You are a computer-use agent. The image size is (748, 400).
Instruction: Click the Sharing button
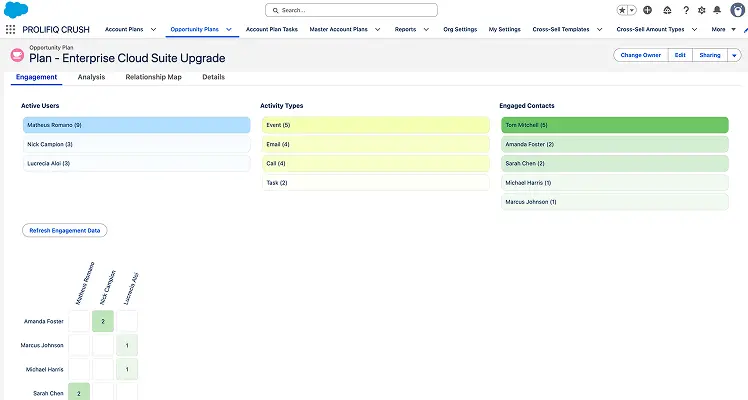click(710, 55)
